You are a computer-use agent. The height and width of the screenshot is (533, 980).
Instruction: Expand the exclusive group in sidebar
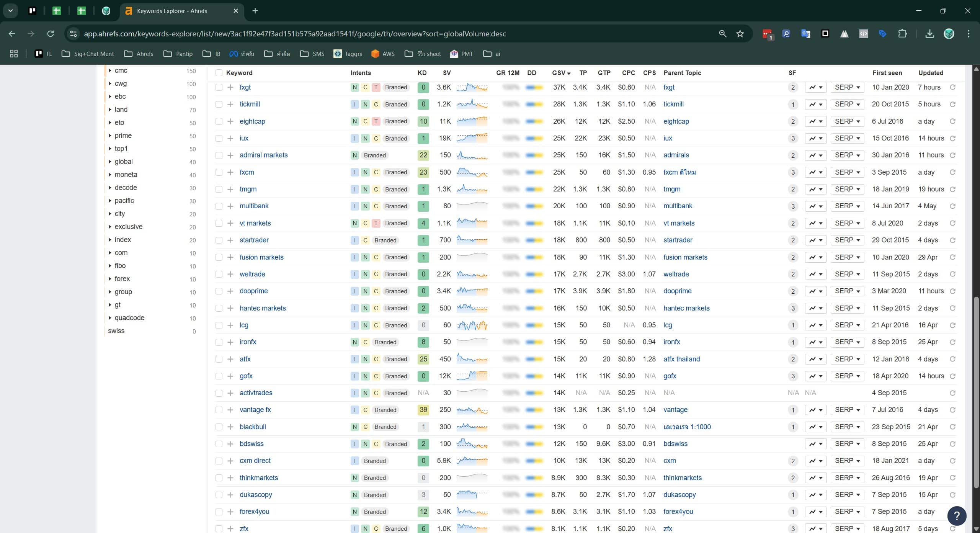[110, 227]
